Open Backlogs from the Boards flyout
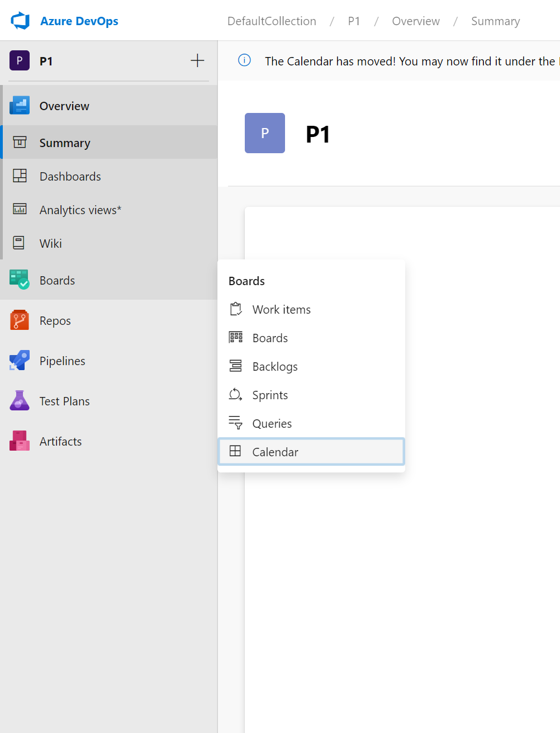This screenshot has height=733, width=560. click(274, 366)
